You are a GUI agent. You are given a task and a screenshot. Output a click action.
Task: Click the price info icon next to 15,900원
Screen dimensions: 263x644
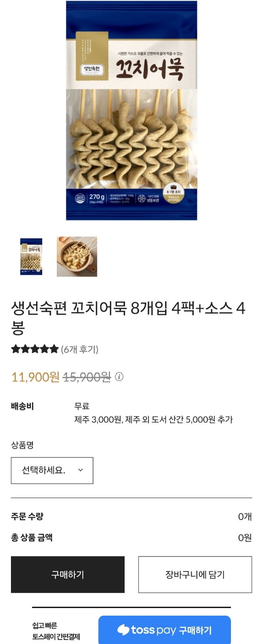click(119, 377)
